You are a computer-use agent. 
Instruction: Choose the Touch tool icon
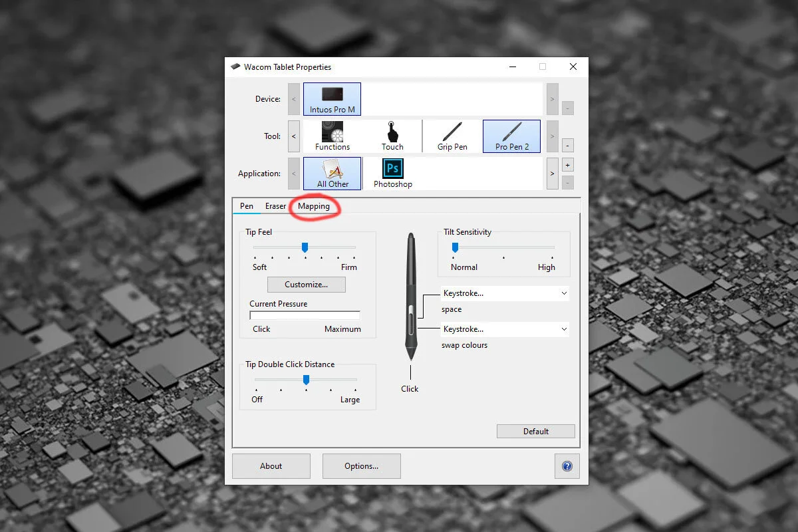pos(392,136)
